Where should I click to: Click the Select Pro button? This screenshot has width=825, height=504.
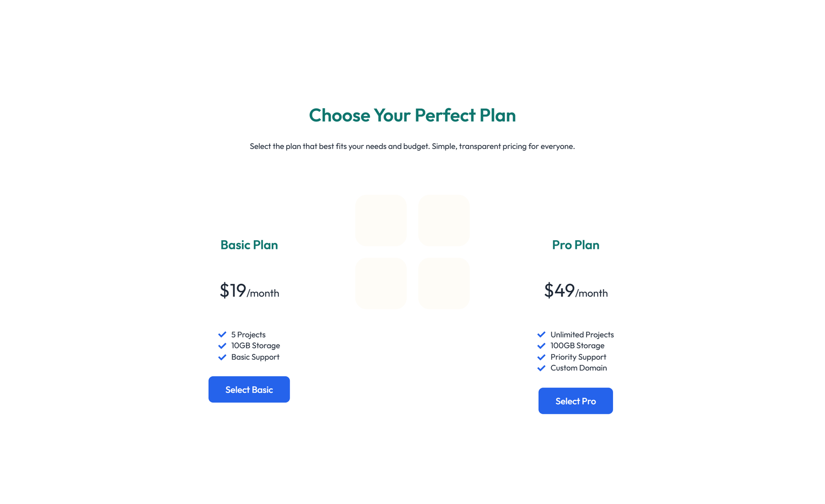(x=575, y=401)
